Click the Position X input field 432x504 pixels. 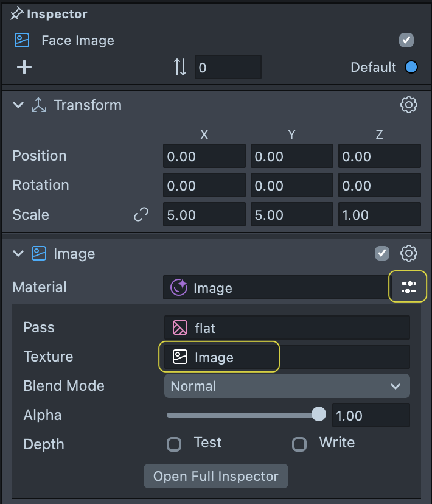(x=204, y=156)
